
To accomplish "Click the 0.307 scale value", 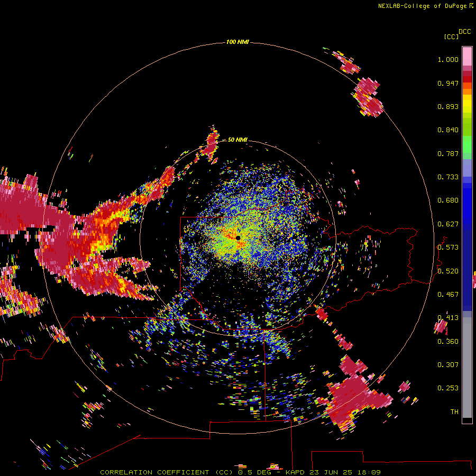I will coord(448,364).
